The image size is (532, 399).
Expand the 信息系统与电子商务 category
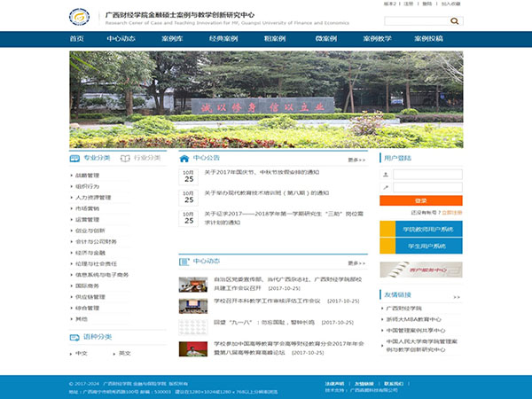tap(102, 275)
